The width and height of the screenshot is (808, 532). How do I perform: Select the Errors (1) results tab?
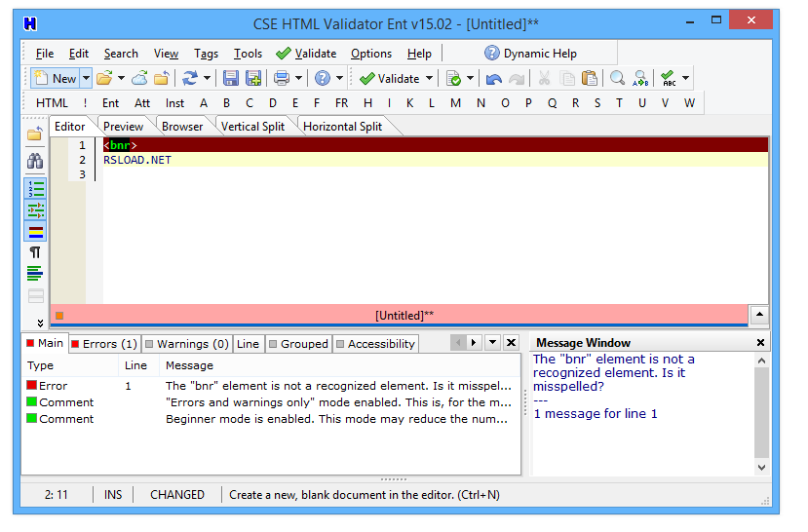click(104, 344)
